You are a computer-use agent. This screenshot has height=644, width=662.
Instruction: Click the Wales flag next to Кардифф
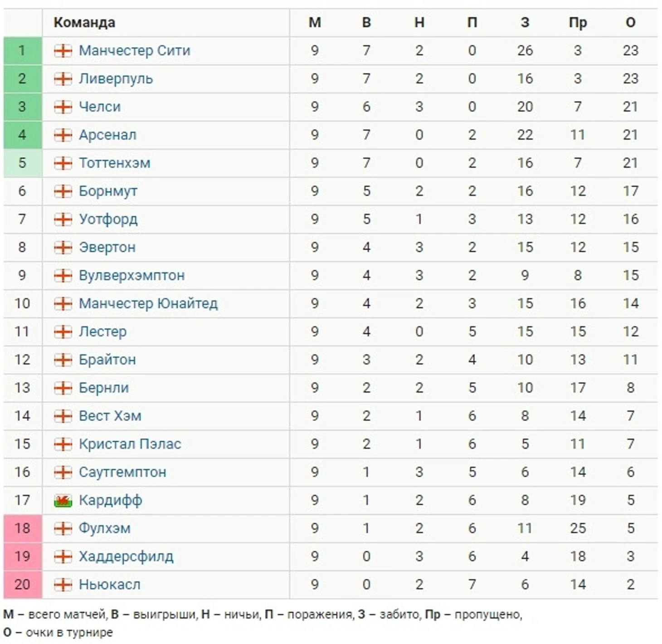point(63,501)
